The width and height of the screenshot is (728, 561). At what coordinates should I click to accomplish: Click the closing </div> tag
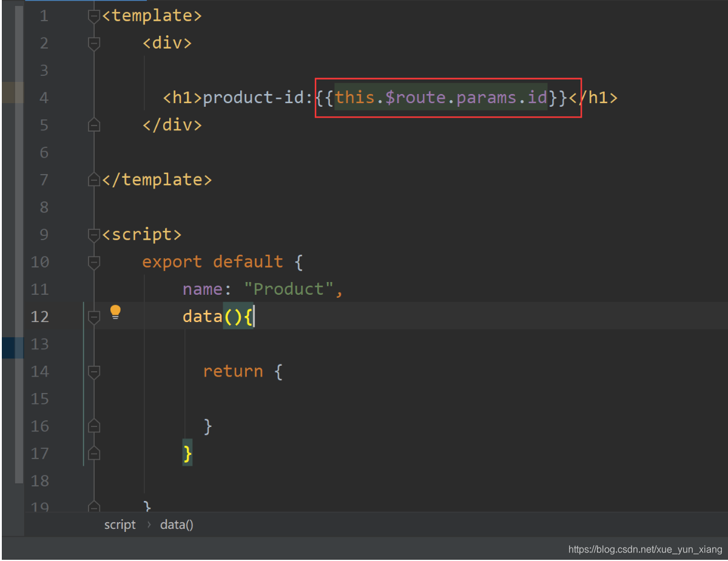pyautogui.click(x=172, y=125)
